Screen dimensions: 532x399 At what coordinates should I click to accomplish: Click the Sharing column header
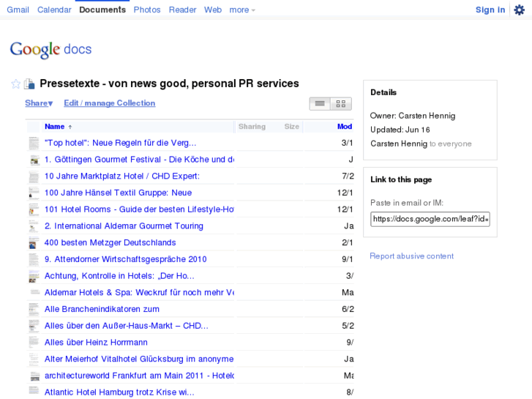click(252, 127)
